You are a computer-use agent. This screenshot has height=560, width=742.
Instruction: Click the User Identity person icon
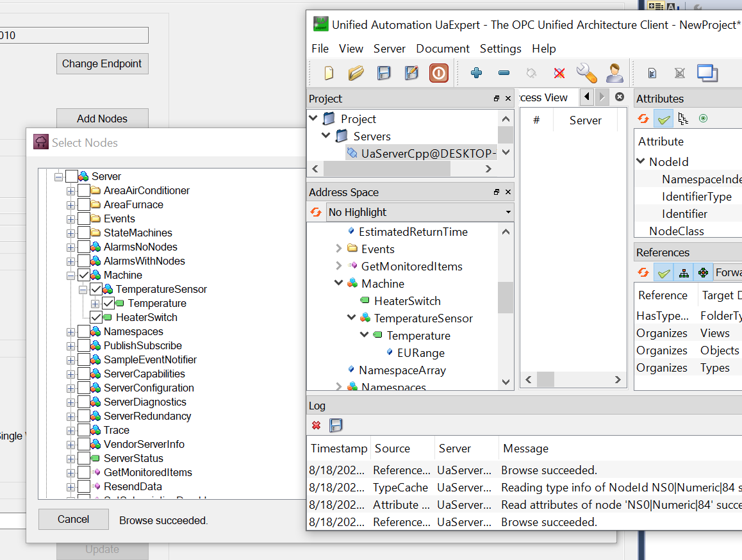click(614, 73)
